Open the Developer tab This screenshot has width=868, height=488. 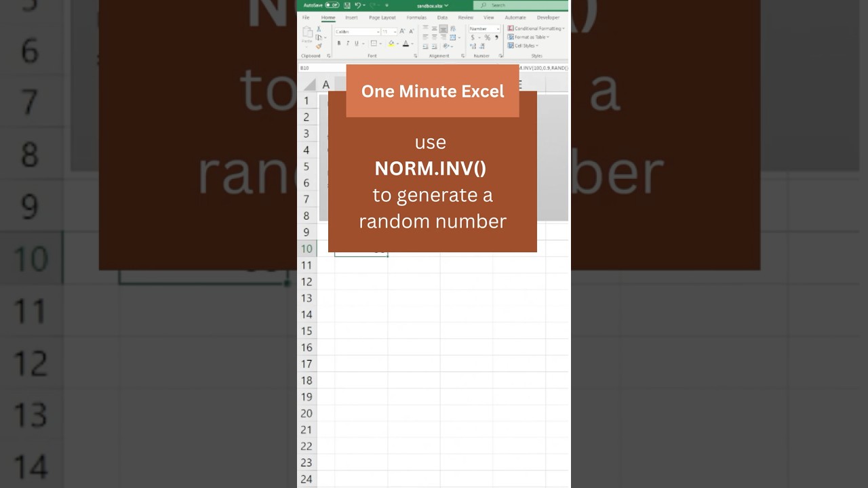point(549,18)
